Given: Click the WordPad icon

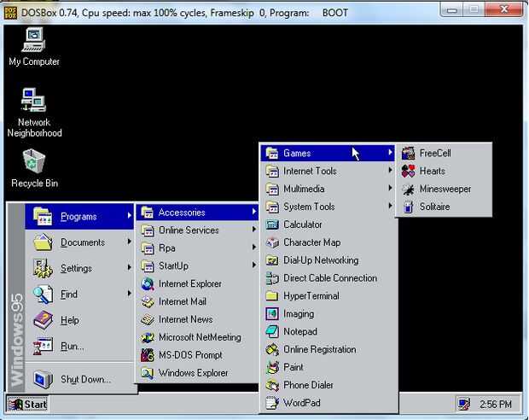Looking at the screenshot, I should click(x=272, y=403).
